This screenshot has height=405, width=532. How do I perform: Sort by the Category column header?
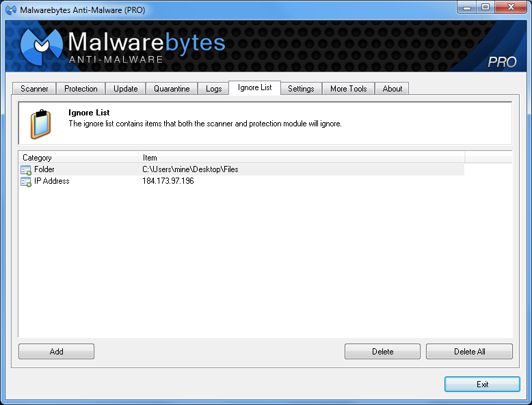pyautogui.click(x=79, y=158)
